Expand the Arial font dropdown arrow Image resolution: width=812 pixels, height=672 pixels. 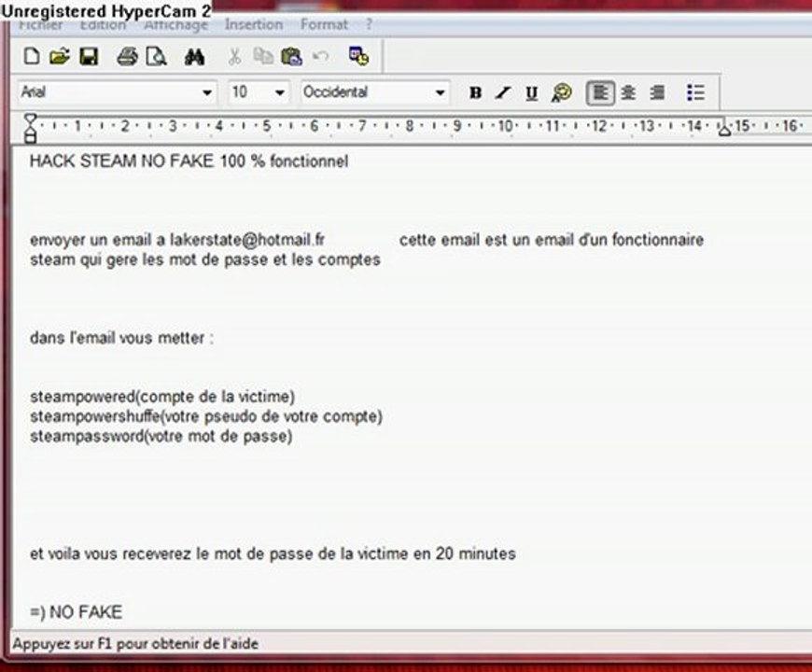pos(207,93)
